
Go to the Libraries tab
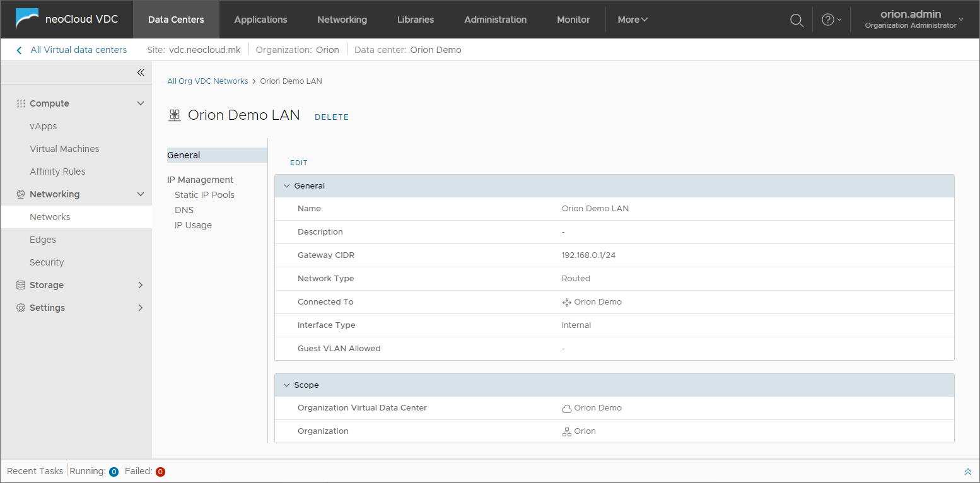(x=416, y=20)
